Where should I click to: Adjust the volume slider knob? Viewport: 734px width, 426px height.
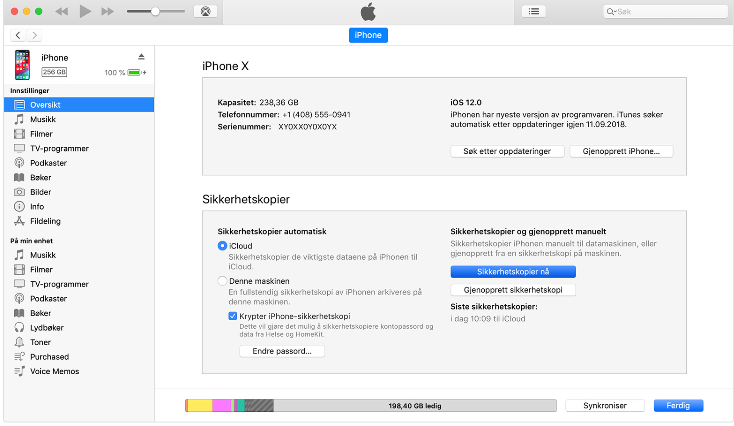(x=155, y=11)
